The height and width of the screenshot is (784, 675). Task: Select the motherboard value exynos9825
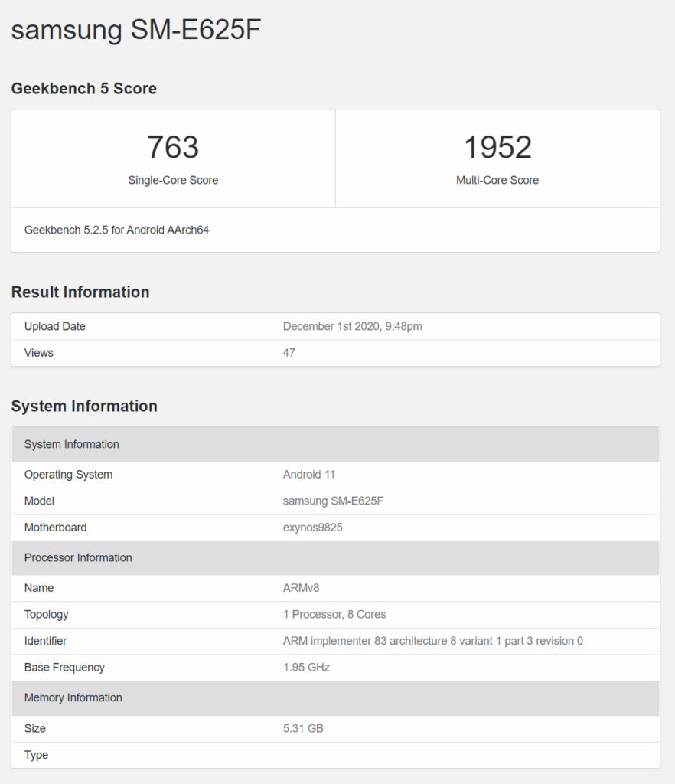pyautogui.click(x=313, y=528)
